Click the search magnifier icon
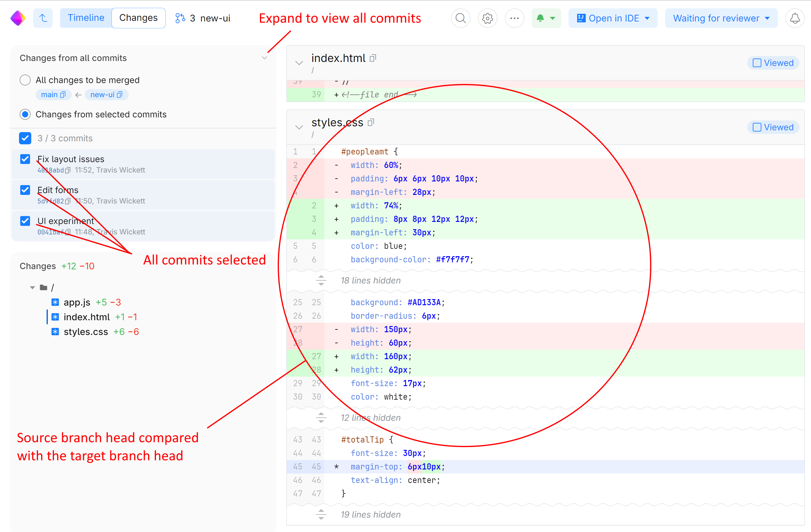 coord(460,18)
